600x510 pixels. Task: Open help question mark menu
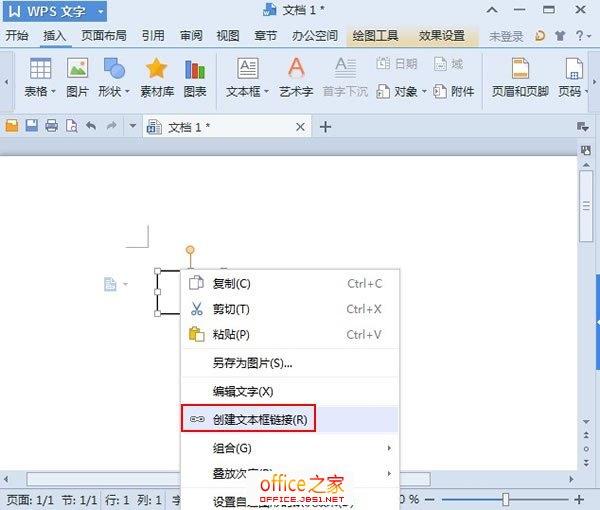tap(583, 36)
